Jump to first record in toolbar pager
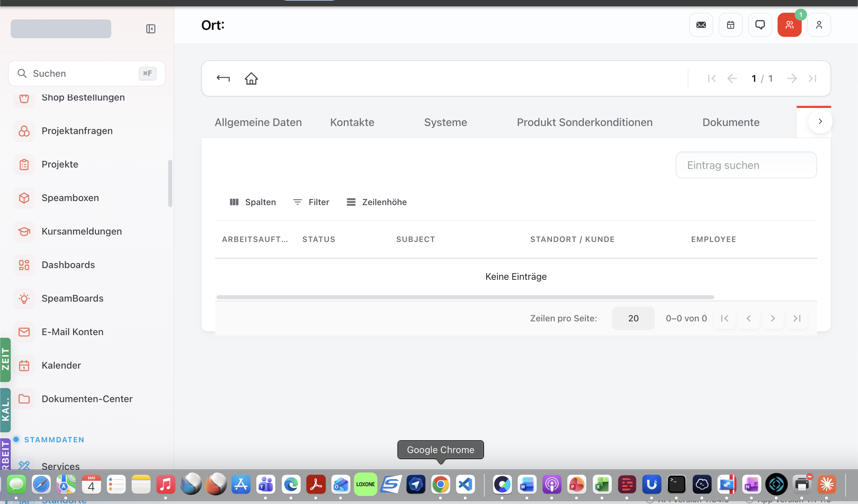 [711, 78]
